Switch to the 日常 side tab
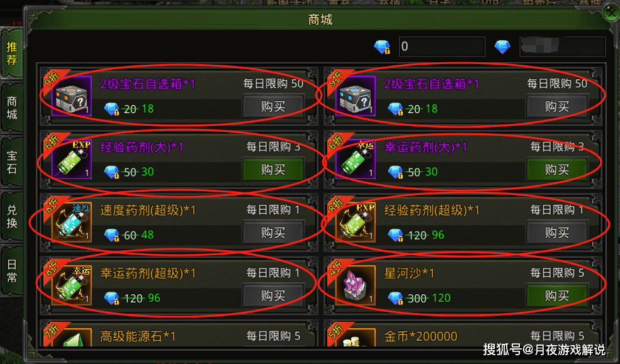The height and width of the screenshot is (364, 620). (x=12, y=271)
